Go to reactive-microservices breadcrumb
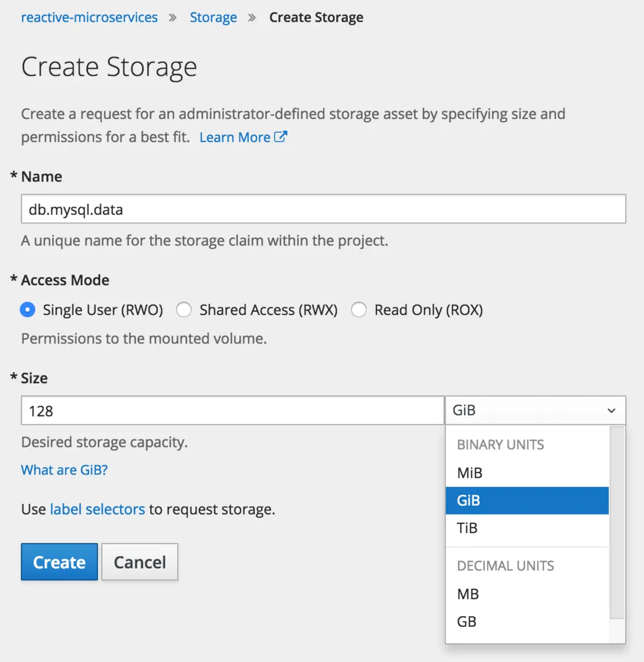This screenshot has height=662, width=644. point(89,18)
